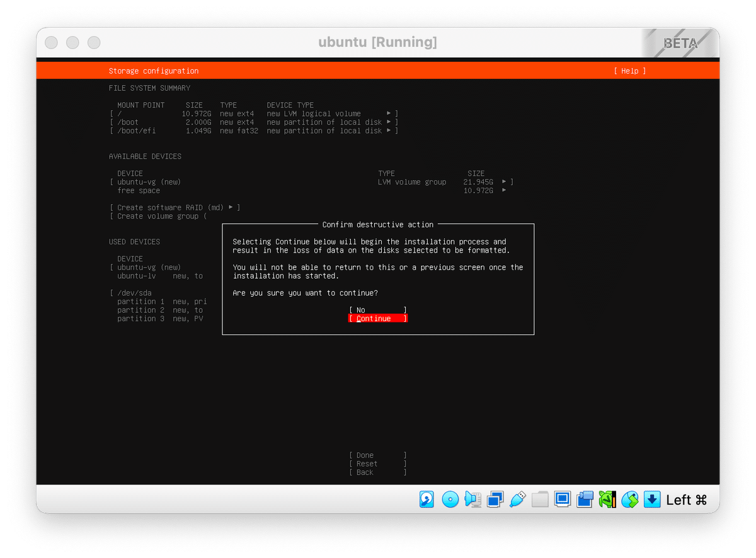Click the mouse integration status icon

(x=630, y=499)
